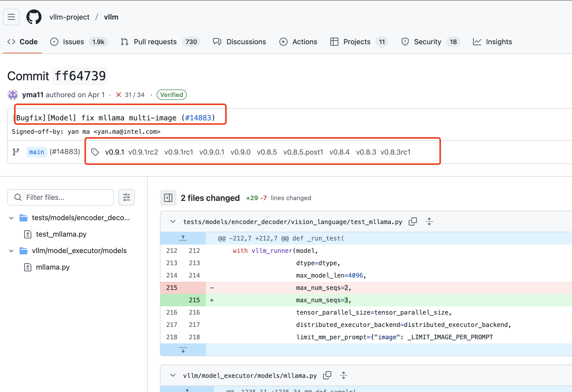Open the v0.9.1 tag
Screen dimensions: 572x392
pyautogui.click(x=115, y=152)
